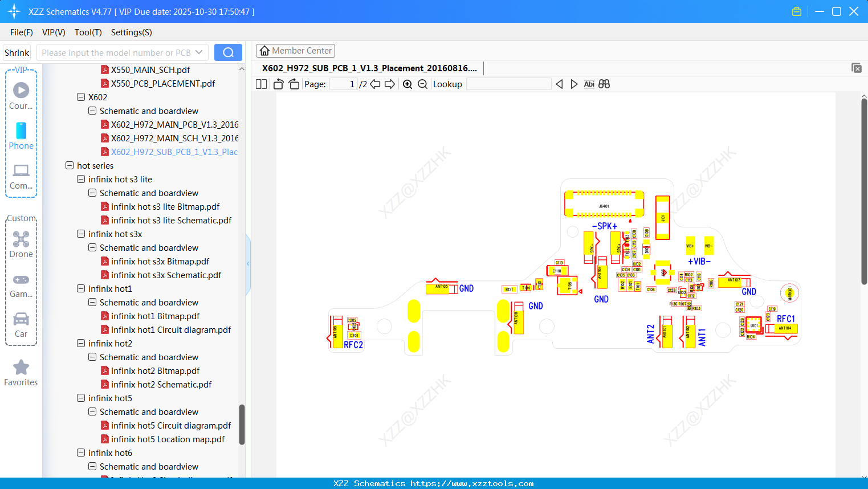Select the Computer category icon

pos(21,176)
